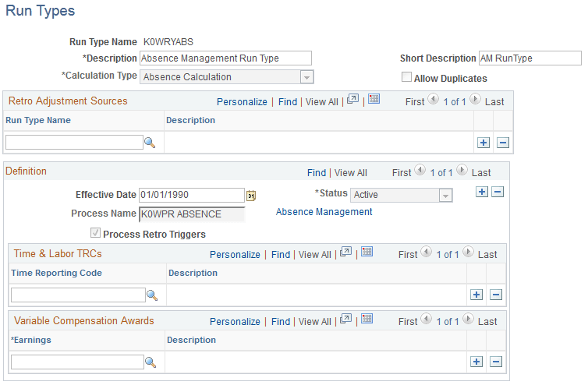Go to next row in Definition
Image resolution: width=588 pixels, height=385 pixels.
tap(462, 170)
